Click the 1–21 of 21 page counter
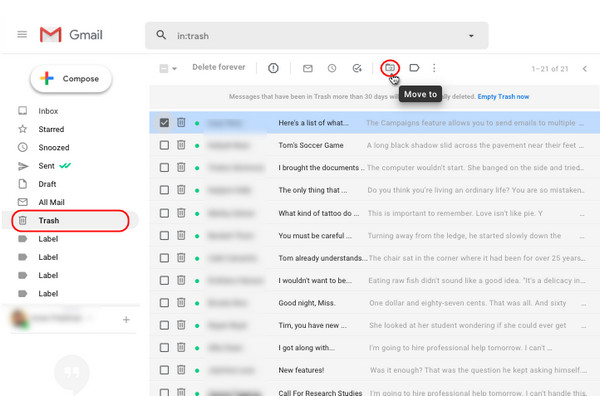Viewport: 600px width, 396px height. (x=550, y=69)
